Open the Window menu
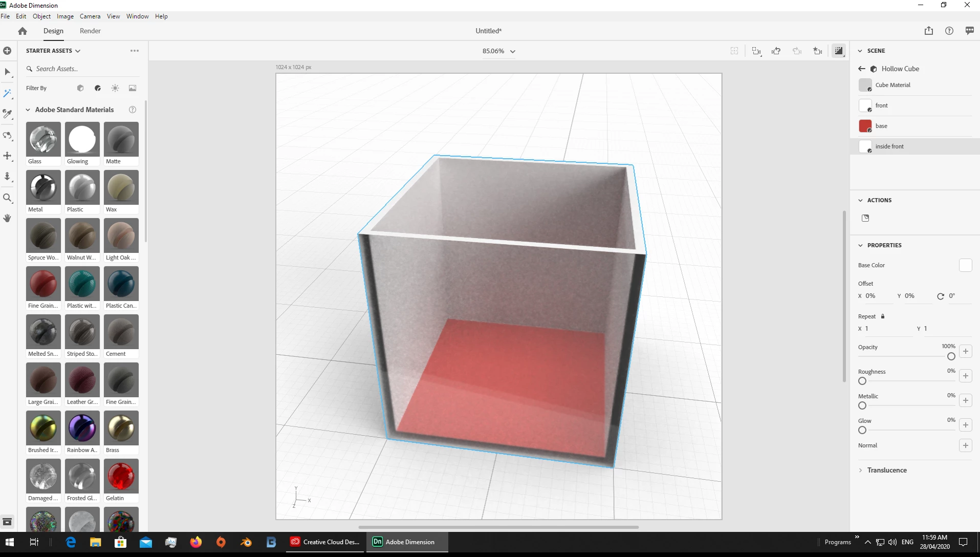 click(x=138, y=16)
